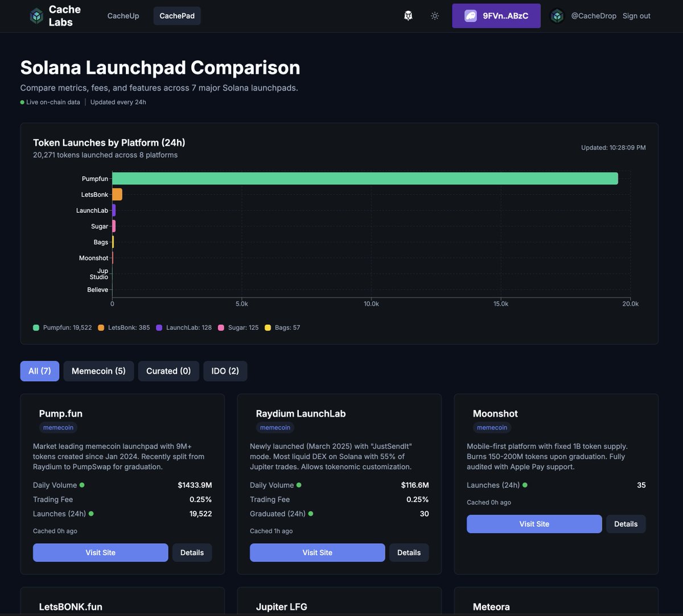This screenshot has height=616, width=683.
Task: Click the Moonshot axis label in chart
Action: click(93, 258)
